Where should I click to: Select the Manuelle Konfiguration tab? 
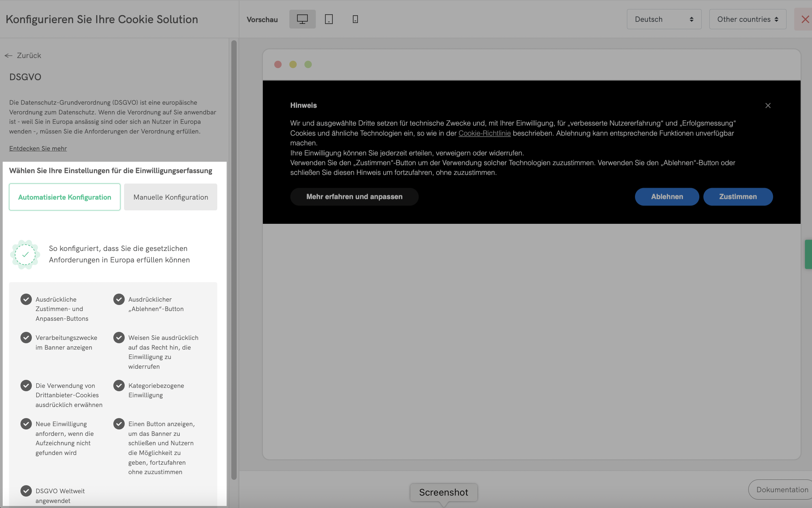tap(171, 197)
